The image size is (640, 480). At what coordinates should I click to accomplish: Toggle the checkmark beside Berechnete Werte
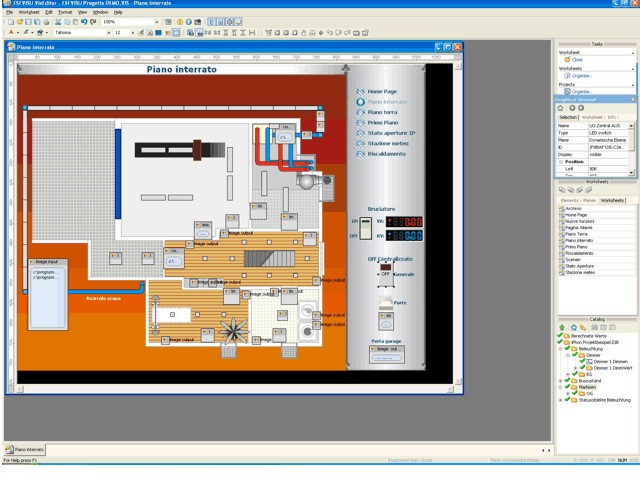[560, 336]
